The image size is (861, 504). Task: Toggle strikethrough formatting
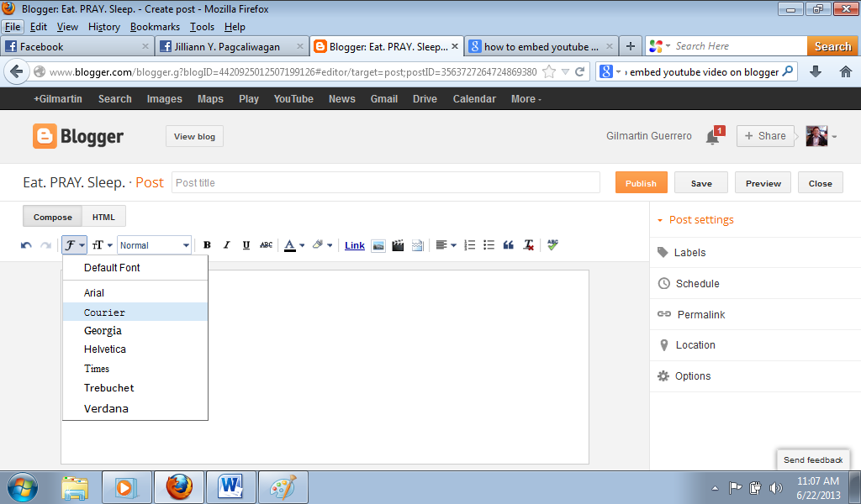(266, 245)
